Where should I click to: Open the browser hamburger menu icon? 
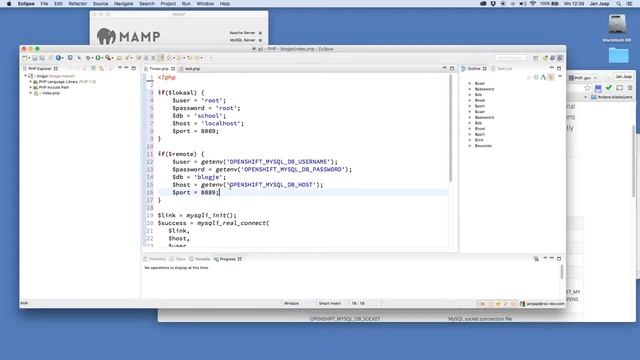[x=630, y=88]
